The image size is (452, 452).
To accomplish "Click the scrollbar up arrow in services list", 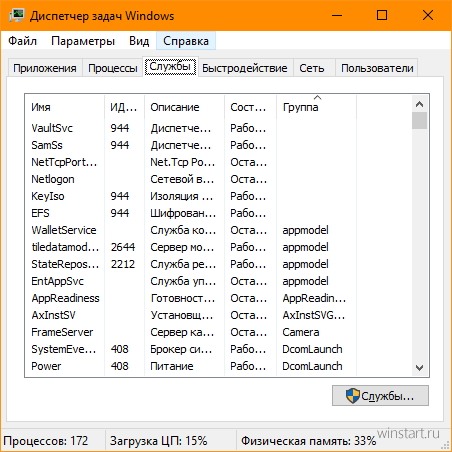I will 419,104.
